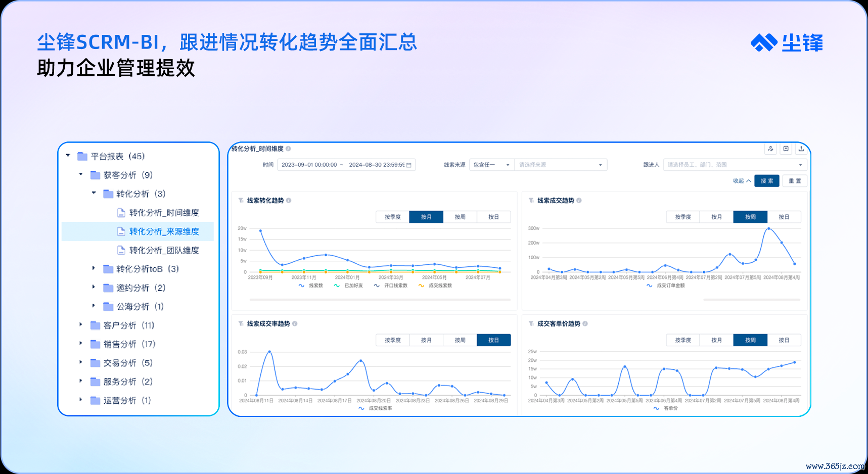The height and width of the screenshot is (474, 868).
Task: Click the 重置 reset button
Action: [x=795, y=181]
